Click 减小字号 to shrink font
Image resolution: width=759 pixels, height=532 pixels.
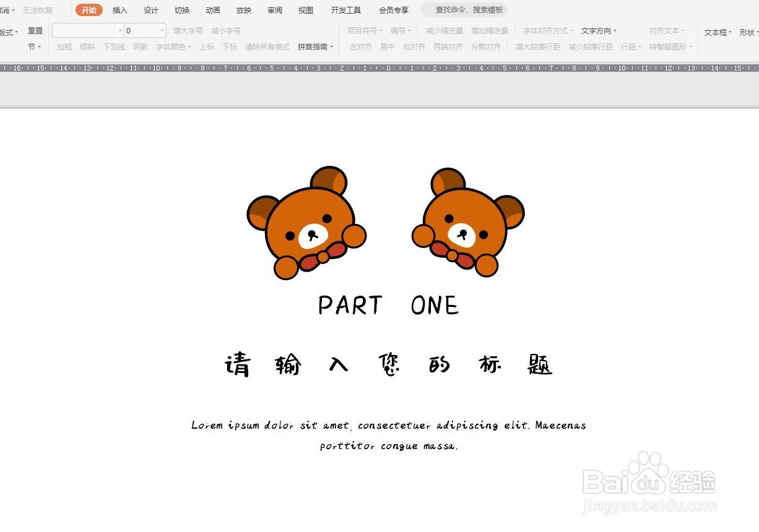coord(226,30)
